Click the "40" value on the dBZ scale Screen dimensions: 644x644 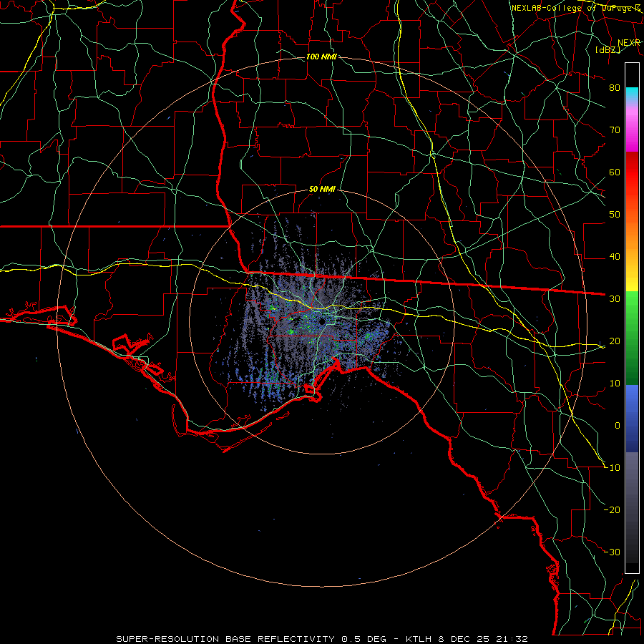tap(615, 256)
